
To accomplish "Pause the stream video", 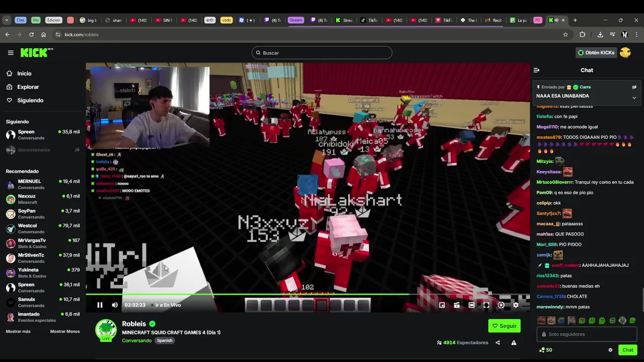I will pos(100,305).
